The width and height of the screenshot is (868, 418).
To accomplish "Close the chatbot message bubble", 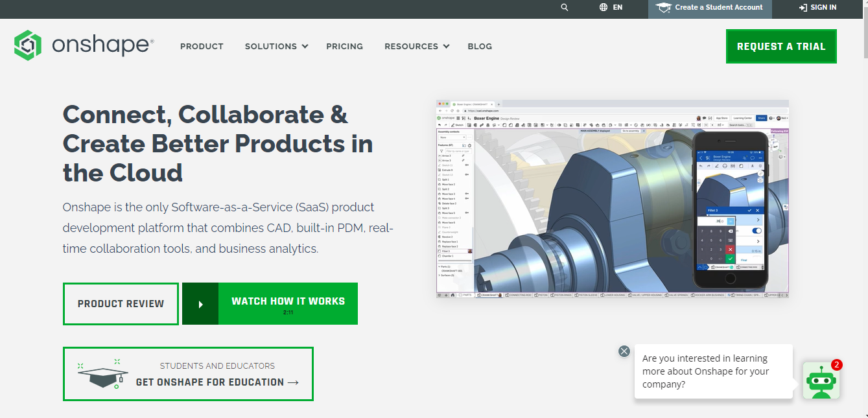I will click(x=624, y=351).
